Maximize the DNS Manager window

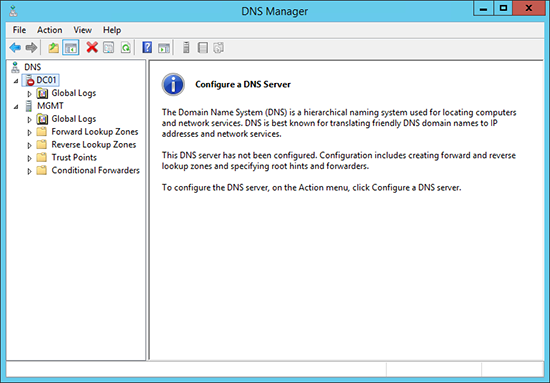pyautogui.click(x=503, y=8)
